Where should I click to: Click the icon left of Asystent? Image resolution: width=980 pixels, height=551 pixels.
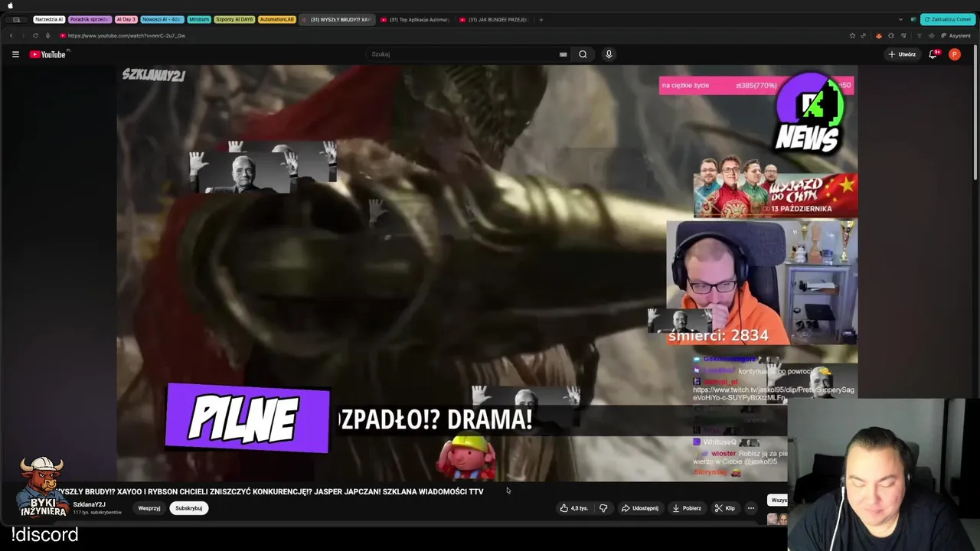930,35
